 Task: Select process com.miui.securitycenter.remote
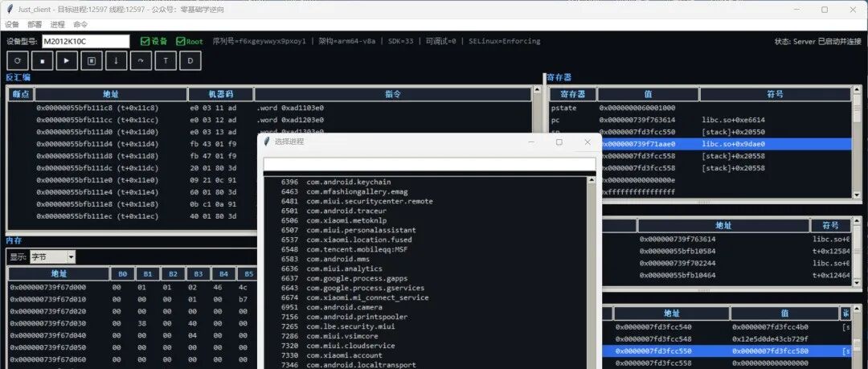point(425,201)
